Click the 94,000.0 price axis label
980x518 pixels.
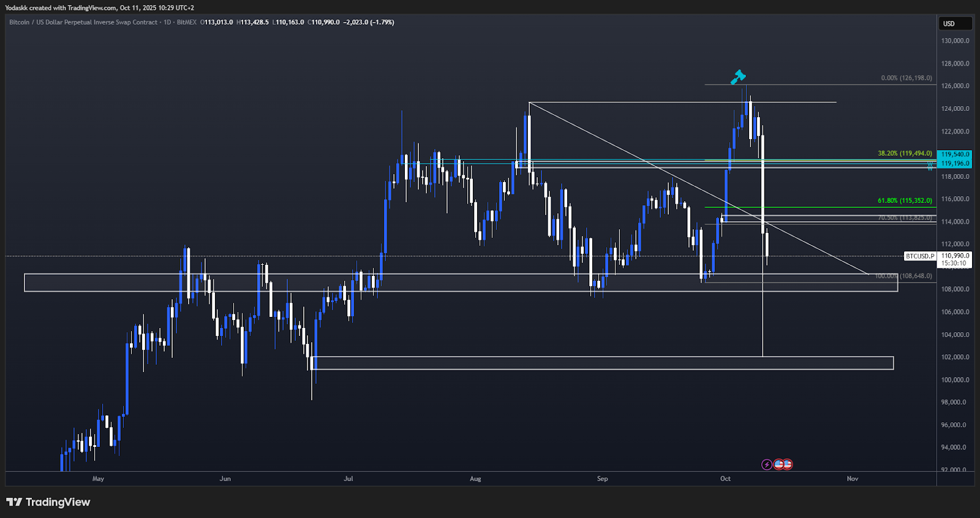955,448
